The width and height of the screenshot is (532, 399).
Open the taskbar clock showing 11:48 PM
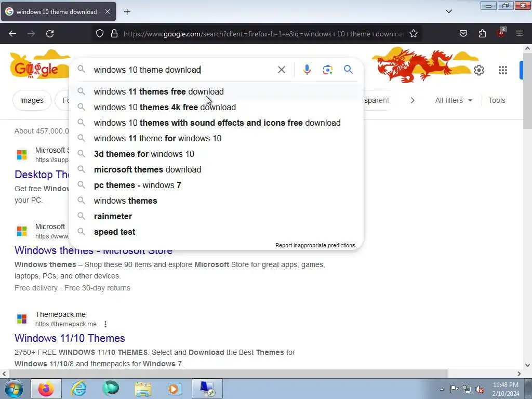(506, 389)
